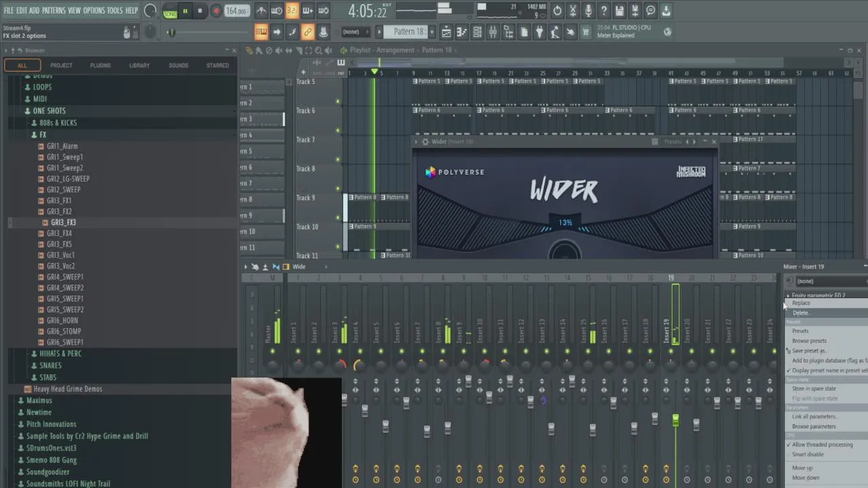Image resolution: width=868 pixels, height=488 pixels.
Task: Click the record button
Action: point(216,11)
